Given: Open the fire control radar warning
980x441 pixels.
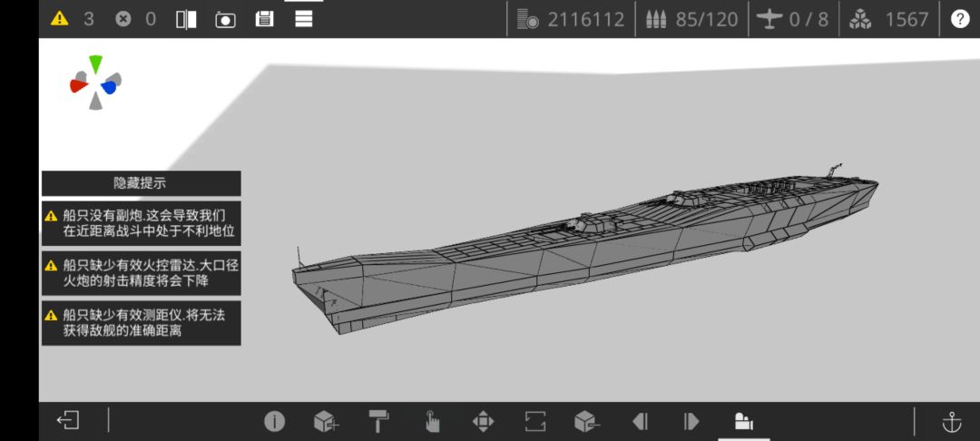Looking at the screenshot, I should 141,273.
